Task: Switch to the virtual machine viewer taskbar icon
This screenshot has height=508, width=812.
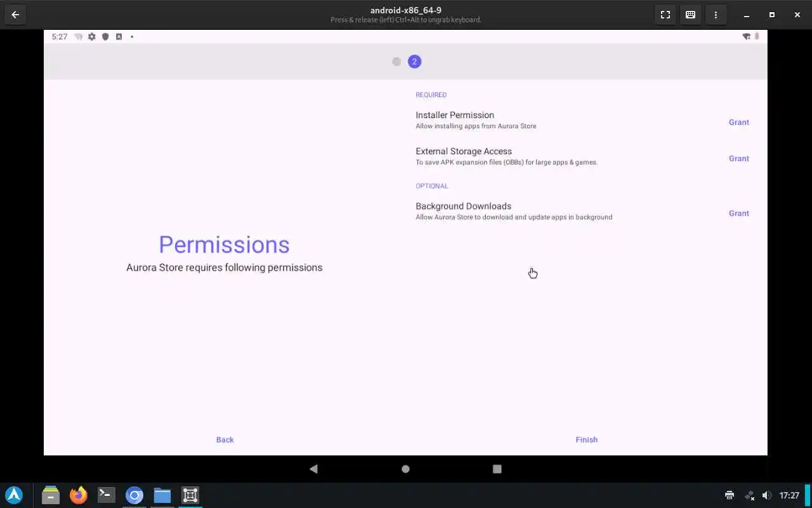Action: point(190,495)
